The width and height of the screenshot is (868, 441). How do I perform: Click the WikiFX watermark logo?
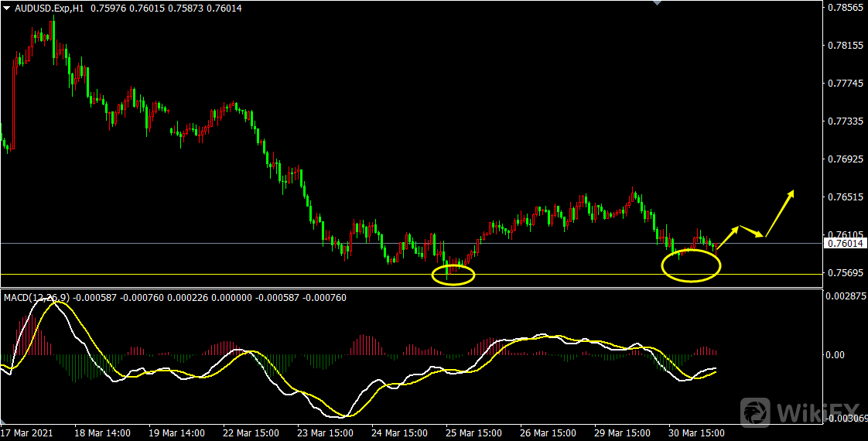800,412
